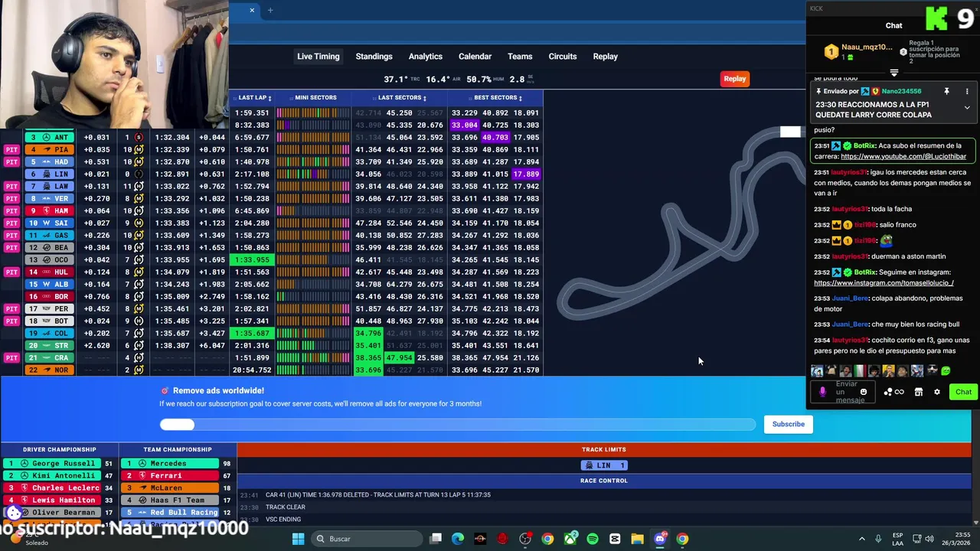The height and width of the screenshot is (551, 980).
Task: Open chat settings gear icon
Action: [936, 392]
